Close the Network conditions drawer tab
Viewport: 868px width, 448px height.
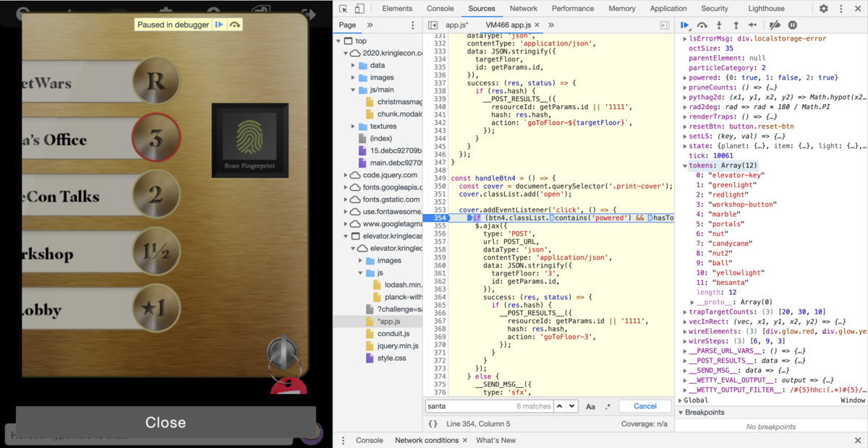(x=464, y=440)
